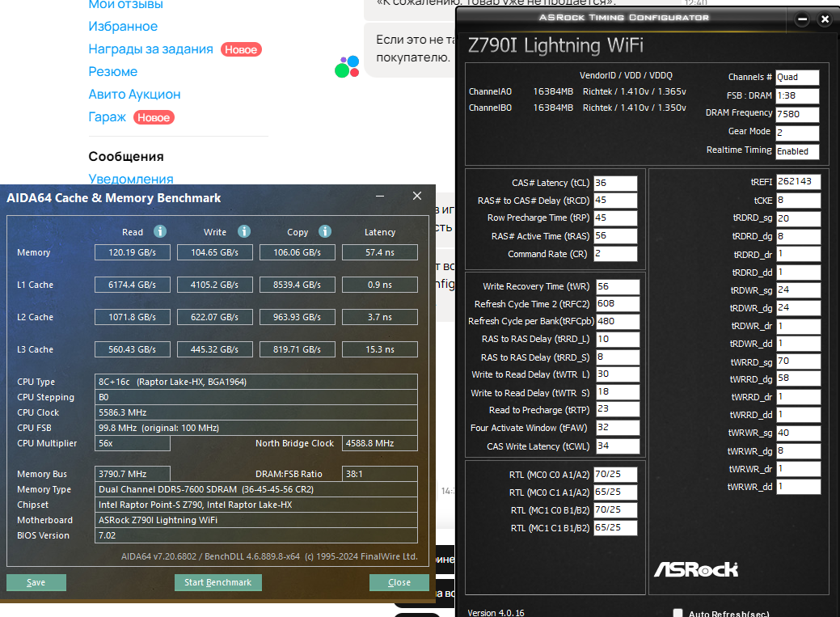Viewport: 840px width, 617px height.
Task: Click Memory Latency value 57.4 ns
Action: tap(380, 252)
